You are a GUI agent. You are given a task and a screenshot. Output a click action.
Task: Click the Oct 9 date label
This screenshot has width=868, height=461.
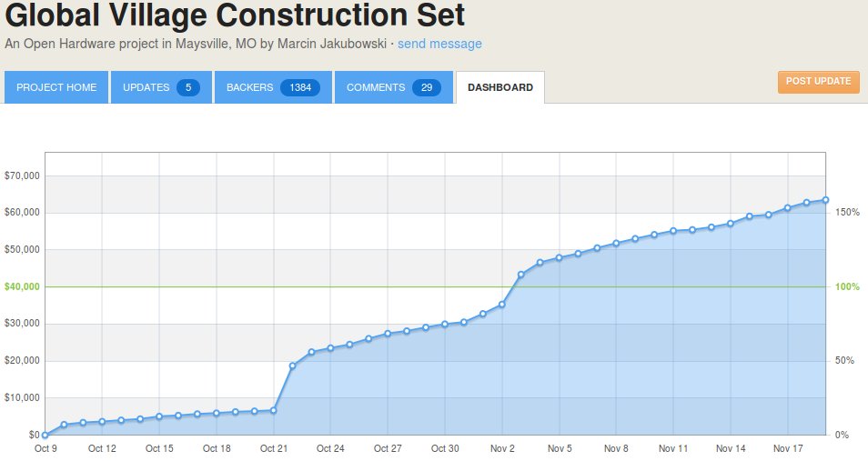click(x=45, y=448)
